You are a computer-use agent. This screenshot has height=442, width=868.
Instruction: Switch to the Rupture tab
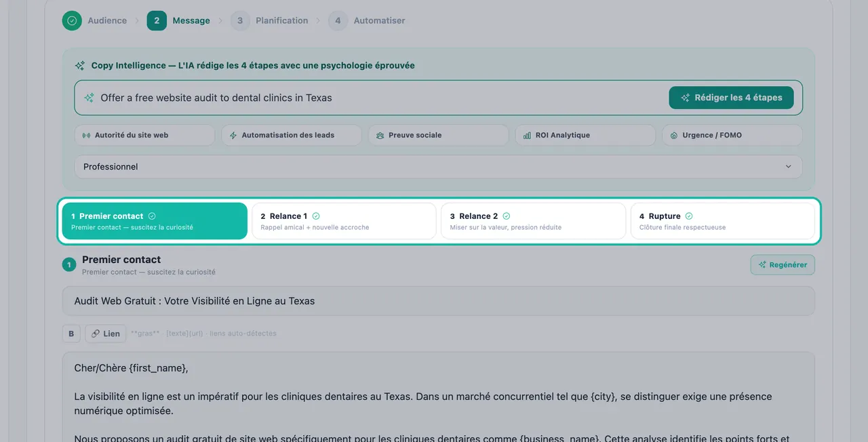722,221
